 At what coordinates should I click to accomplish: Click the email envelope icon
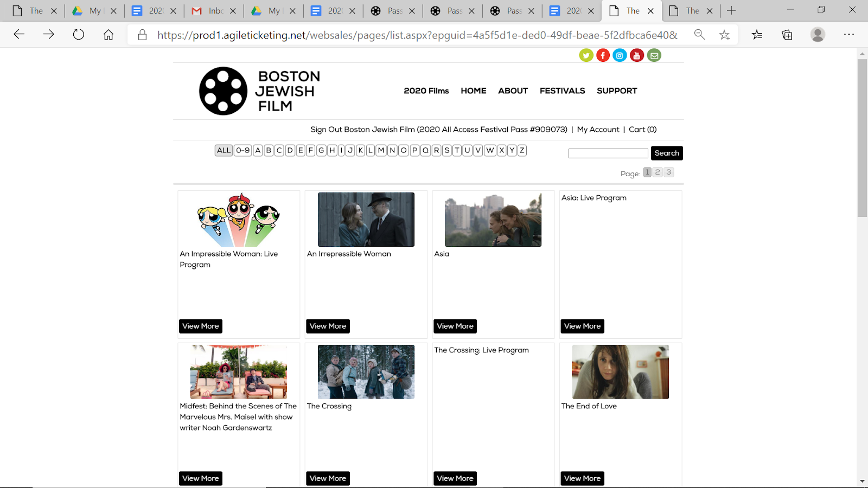point(654,55)
